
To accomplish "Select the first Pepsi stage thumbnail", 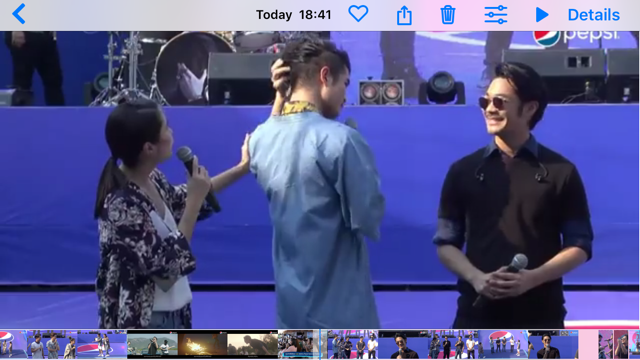I will click(13, 345).
